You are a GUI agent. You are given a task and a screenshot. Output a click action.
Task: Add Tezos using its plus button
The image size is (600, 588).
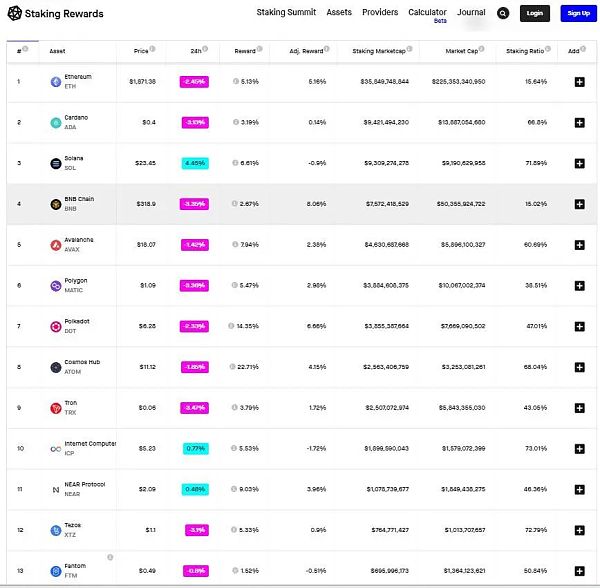[579, 530]
